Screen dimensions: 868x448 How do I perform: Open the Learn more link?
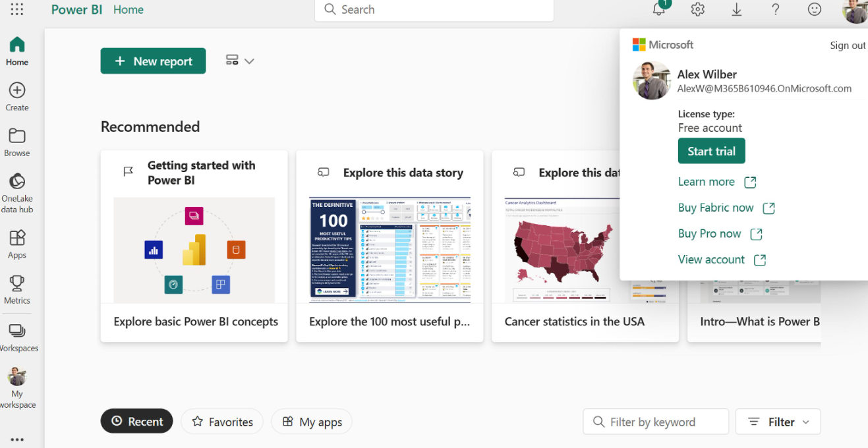(707, 182)
